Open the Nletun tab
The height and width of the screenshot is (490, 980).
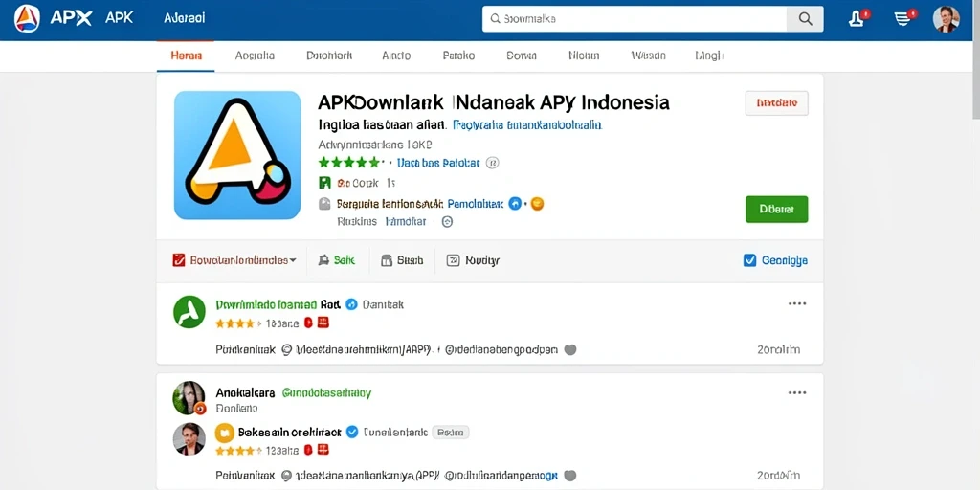pos(584,56)
